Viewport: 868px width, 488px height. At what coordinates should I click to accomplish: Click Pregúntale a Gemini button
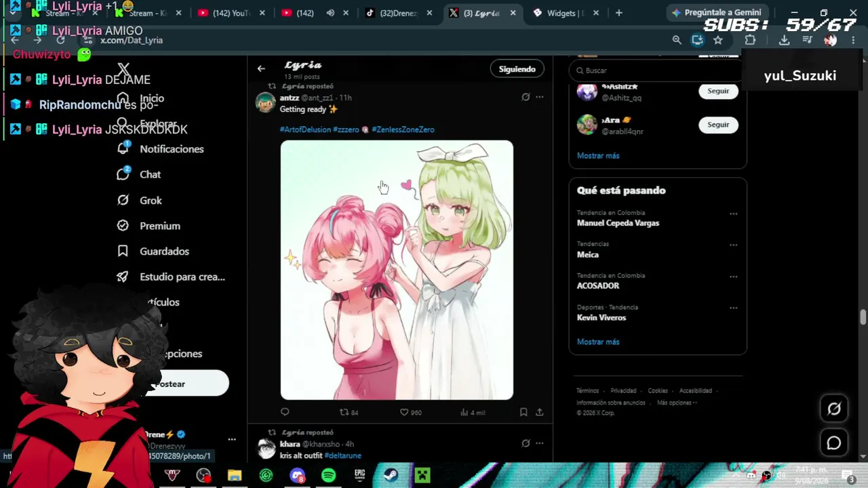pyautogui.click(x=717, y=13)
